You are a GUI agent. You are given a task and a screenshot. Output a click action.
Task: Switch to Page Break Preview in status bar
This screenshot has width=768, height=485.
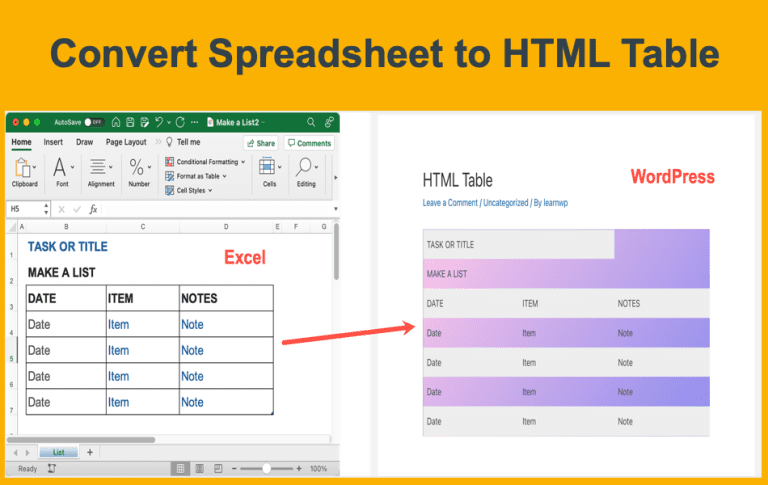[218, 469]
